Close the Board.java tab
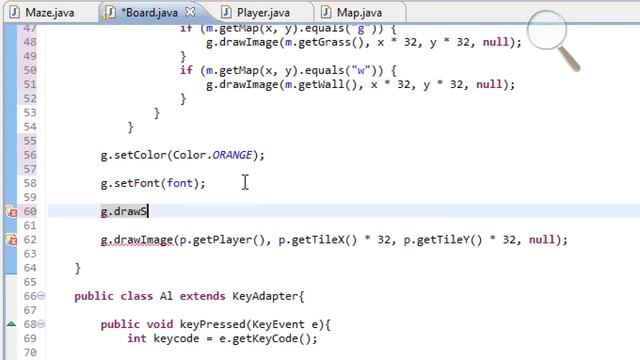Viewport: 640px width, 360px height. 190,12
